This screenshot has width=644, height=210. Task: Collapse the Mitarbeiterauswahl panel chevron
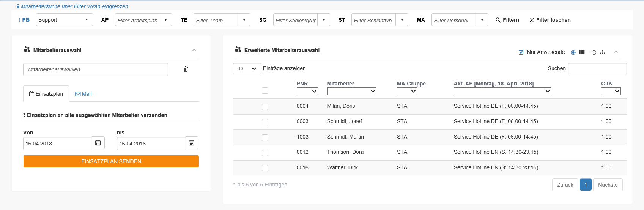(194, 50)
